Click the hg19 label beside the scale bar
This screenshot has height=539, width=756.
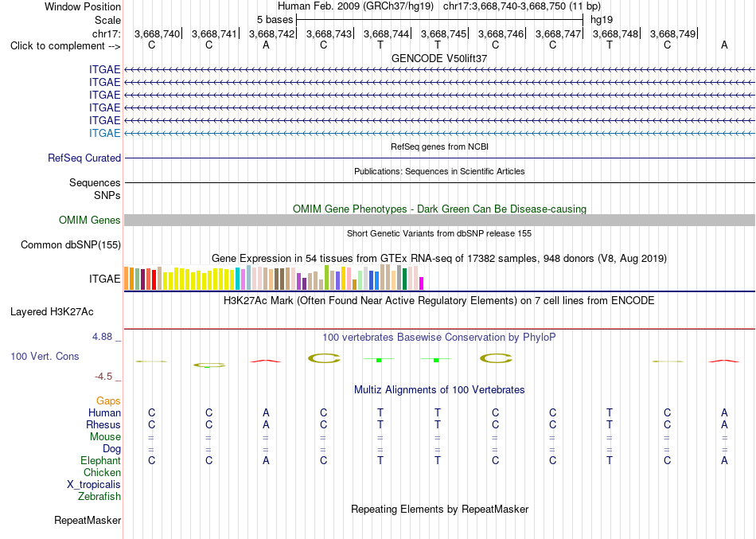(602, 20)
